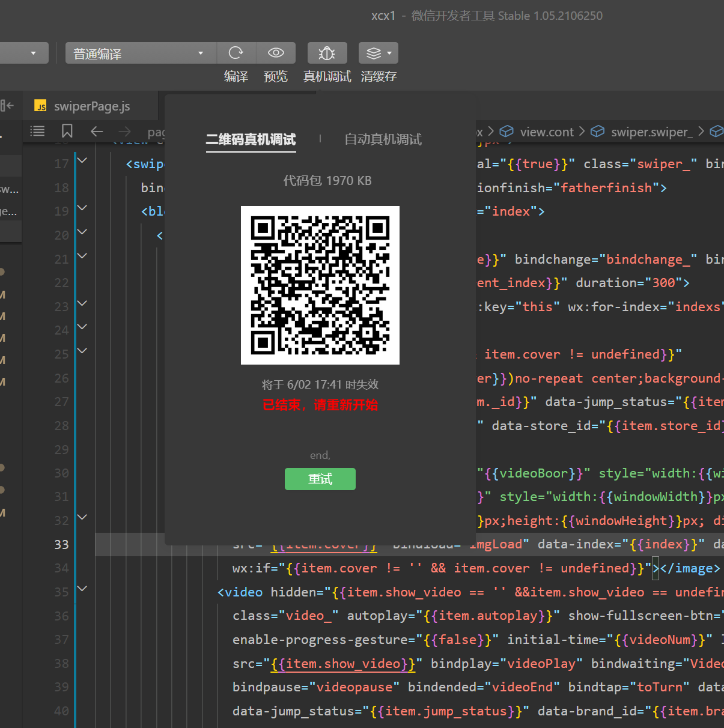Collapse code fold arrow at line 21
This screenshot has height=728, width=724.
83,256
